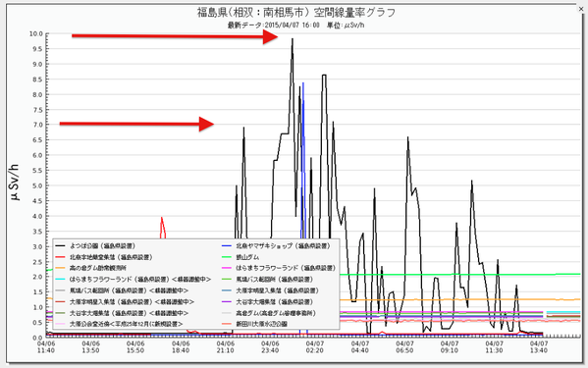
Task: Click the upper red arrow pointing at 10.0
Action: coord(175,36)
